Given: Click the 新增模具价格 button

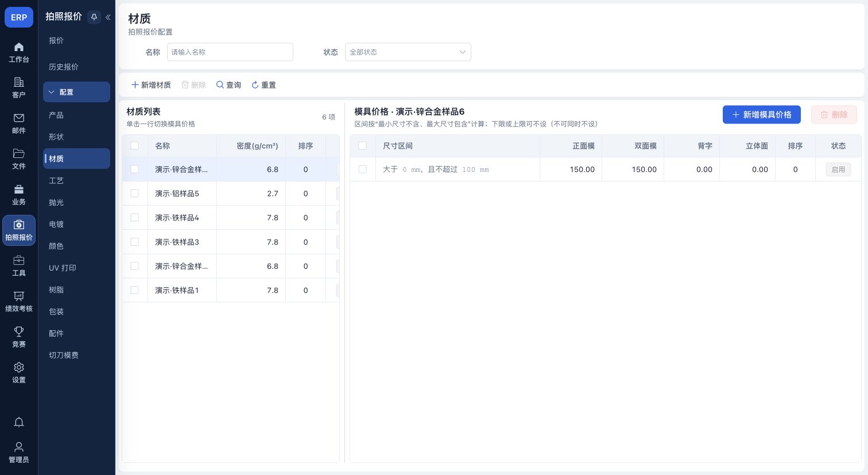Looking at the screenshot, I should 762,115.
